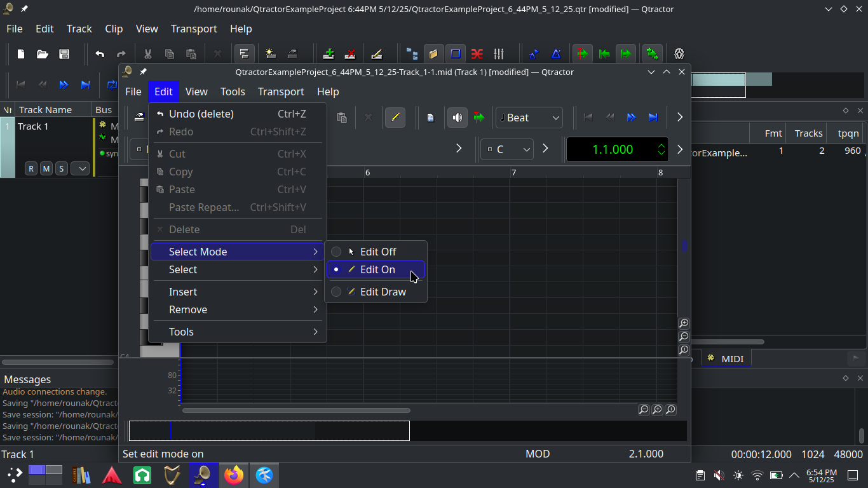Click the metronome icon in the main toolbar
The width and height of the screenshot is (868, 488).
(x=555, y=54)
